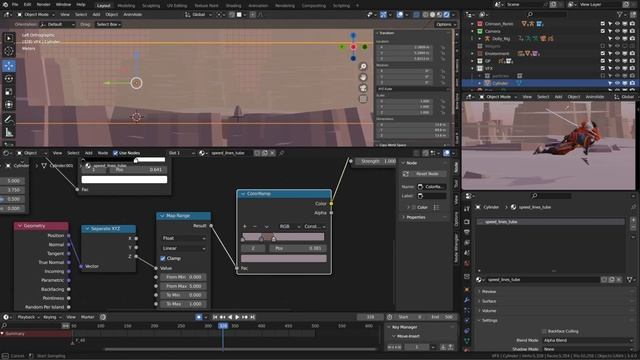Screen dimensions: 640x360
Task: Click the timeline End frame field
Action: click(x=442, y=317)
